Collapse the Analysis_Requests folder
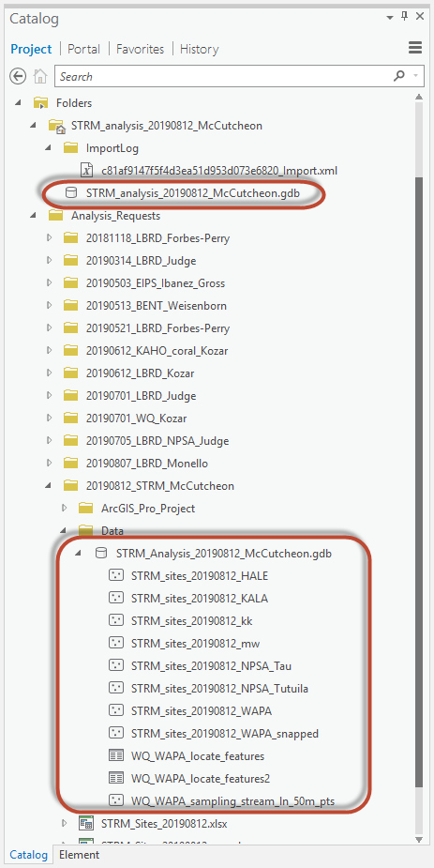Image resolution: width=434 pixels, height=868 pixels. coord(33,216)
